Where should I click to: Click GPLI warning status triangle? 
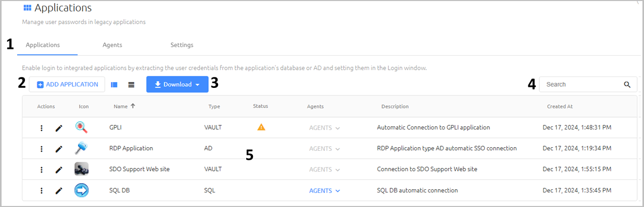261,127
